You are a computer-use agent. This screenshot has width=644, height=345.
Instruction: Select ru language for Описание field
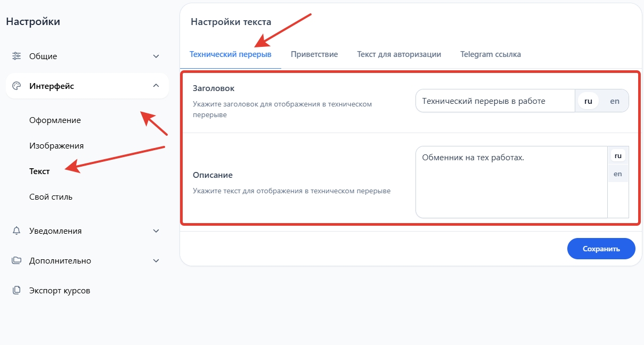tap(618, 156)
